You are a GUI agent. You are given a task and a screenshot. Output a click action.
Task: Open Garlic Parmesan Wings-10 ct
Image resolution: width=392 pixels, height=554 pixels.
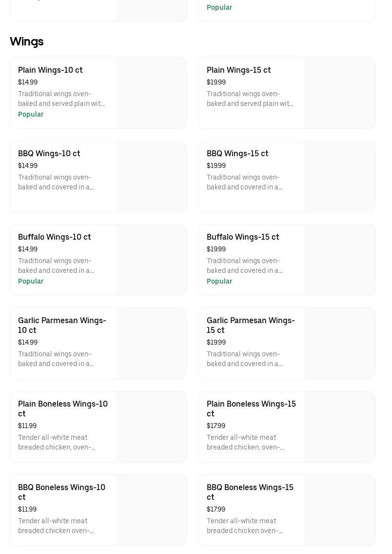coord(62,325)
